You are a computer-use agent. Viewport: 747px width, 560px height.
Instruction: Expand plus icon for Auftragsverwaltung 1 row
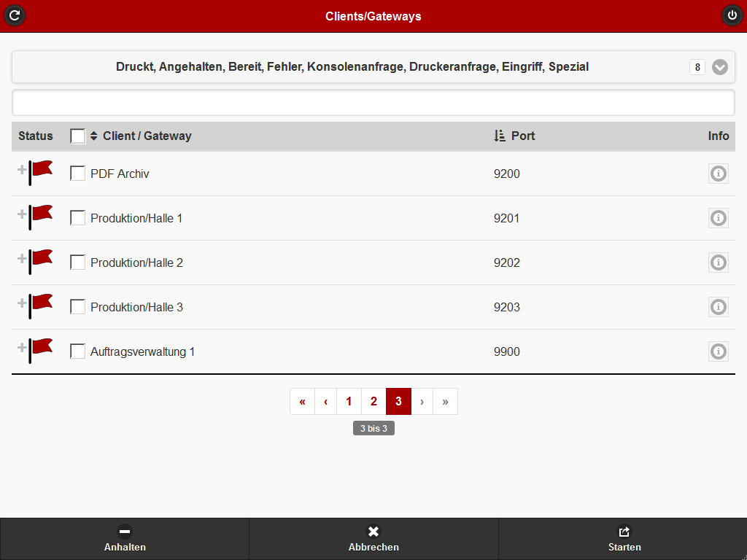pos(22,348)
